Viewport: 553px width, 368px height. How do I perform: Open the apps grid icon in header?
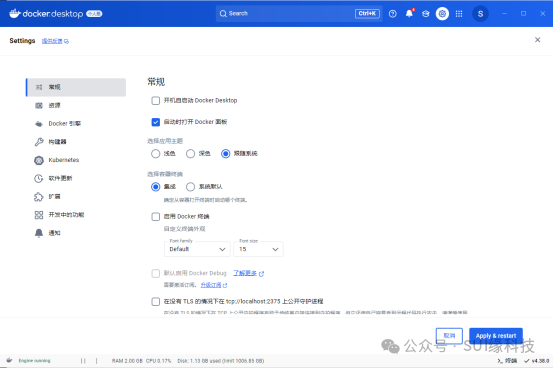point(459,14)
